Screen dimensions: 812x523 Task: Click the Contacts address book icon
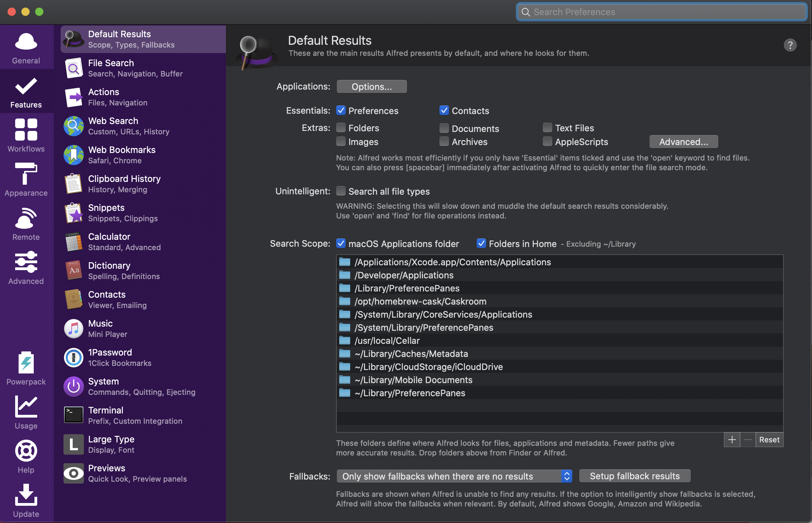[x=74, y=300]
